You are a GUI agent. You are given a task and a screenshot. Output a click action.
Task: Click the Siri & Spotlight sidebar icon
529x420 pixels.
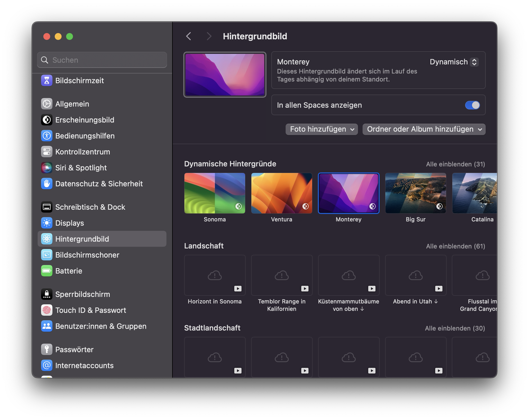pyautogui.click(x=47, y=168)
